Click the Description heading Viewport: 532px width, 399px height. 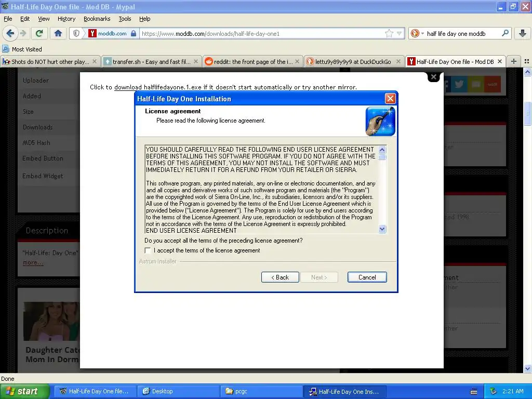pos(47,231)
